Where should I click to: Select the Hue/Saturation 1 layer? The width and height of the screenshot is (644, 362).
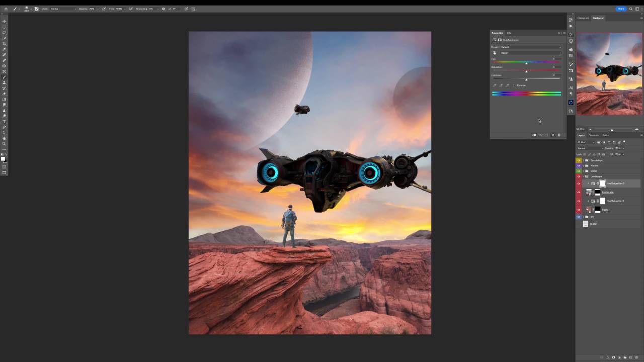pos(615,201)
